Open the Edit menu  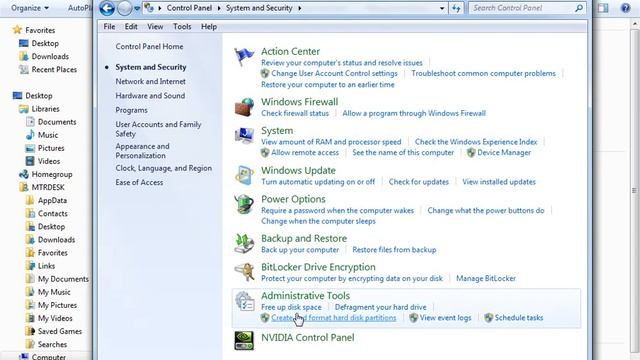pyautogui.click(x=131, y=27)
